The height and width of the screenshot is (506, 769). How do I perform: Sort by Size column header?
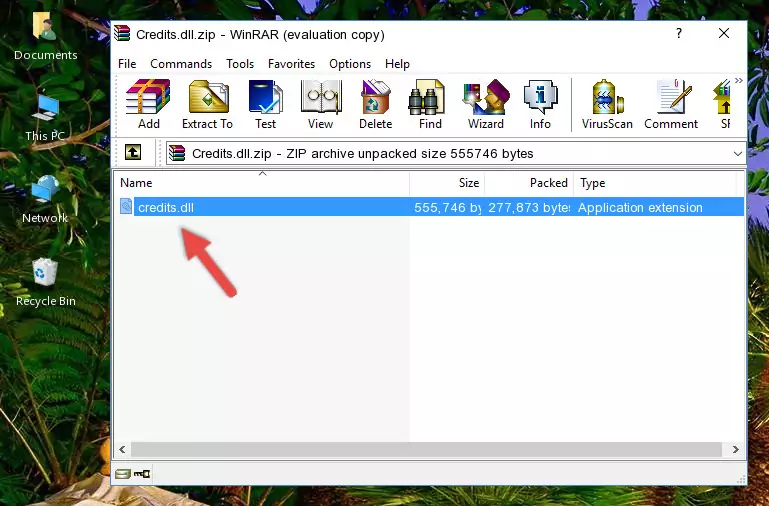click(447, 183)
